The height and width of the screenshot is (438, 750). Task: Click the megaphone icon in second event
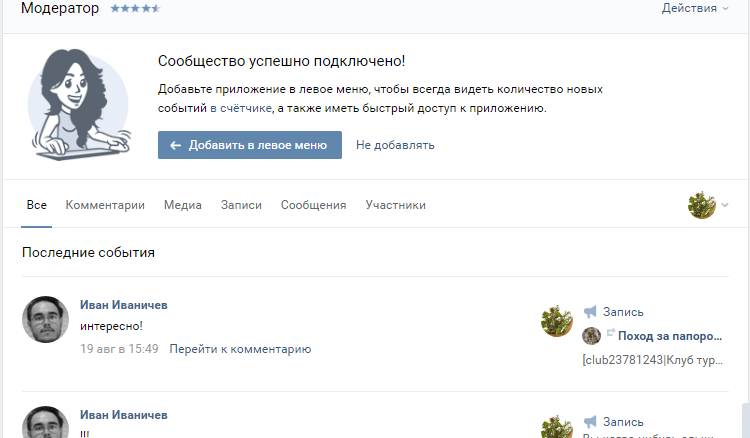click(590, 421)
